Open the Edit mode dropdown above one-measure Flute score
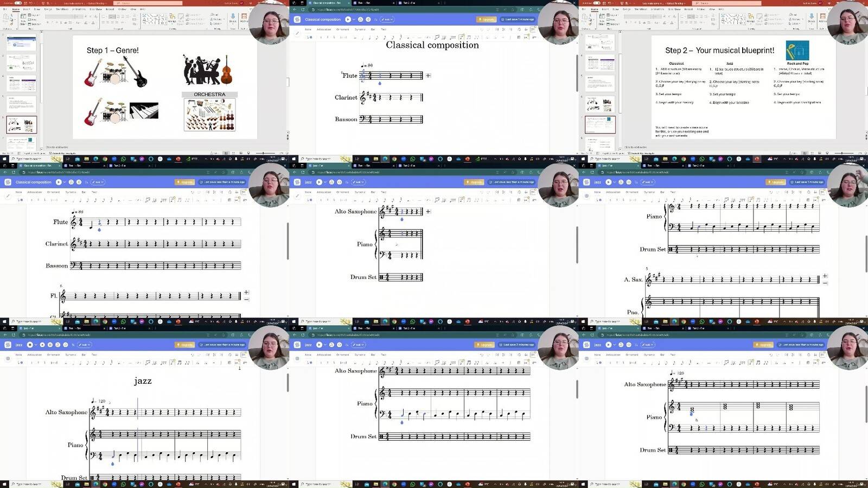The width and height of the screenshot is (868, 488). 387,20
